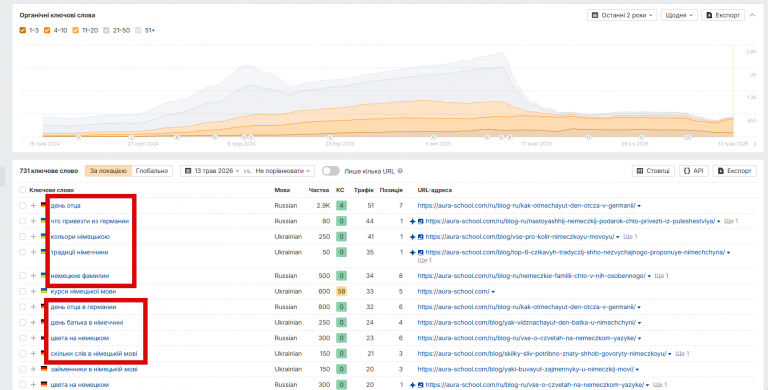Toggle the 11–20 positions legend checkbox
This screenshot has width=768, height=390.
pos(75,30)
